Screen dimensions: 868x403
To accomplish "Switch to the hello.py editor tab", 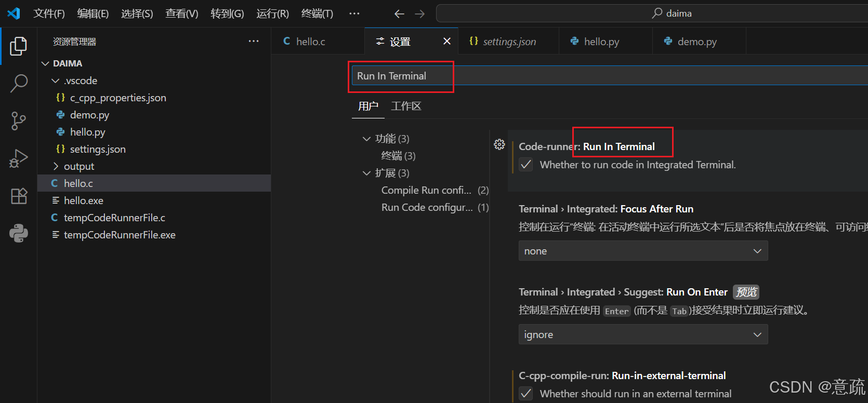I will click(606, 41).
